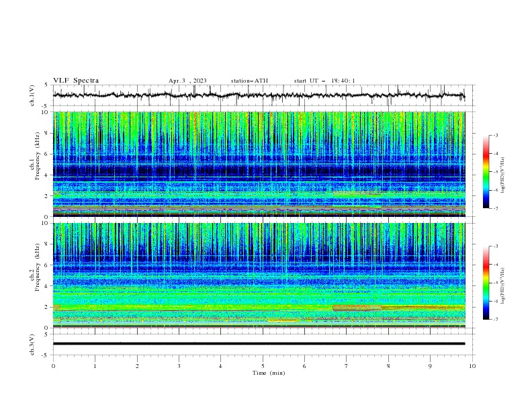Click the 'VLF Spectra' title text
Image resolution: width=532 pixels, height=411 pixels.
(76, 81)
